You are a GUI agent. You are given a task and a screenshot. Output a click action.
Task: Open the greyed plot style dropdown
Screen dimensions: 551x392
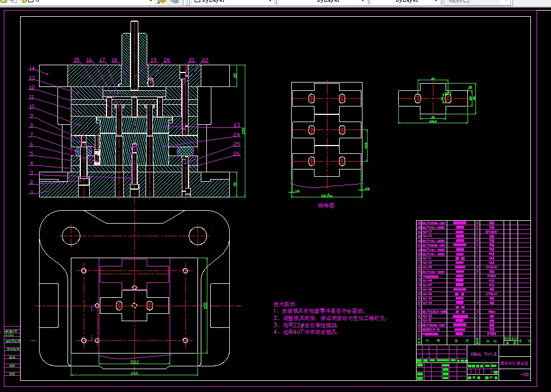tap(477, 2)
